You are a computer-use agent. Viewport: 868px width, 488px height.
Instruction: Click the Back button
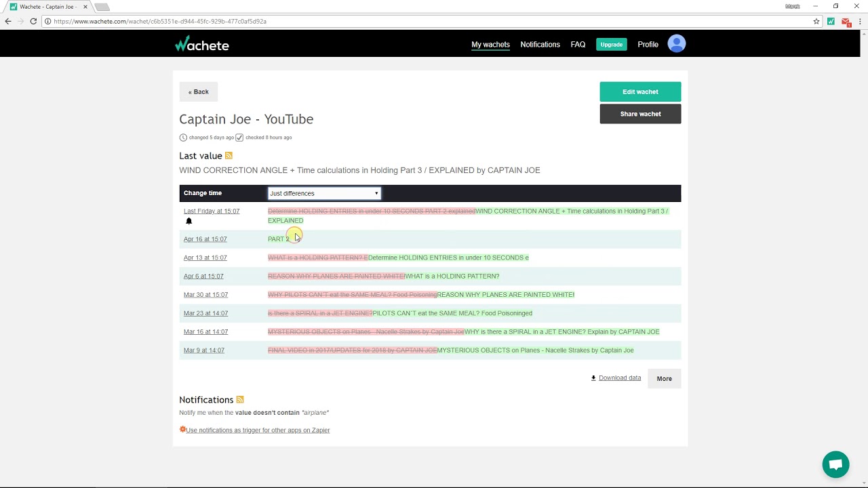[x=199, y=91]
